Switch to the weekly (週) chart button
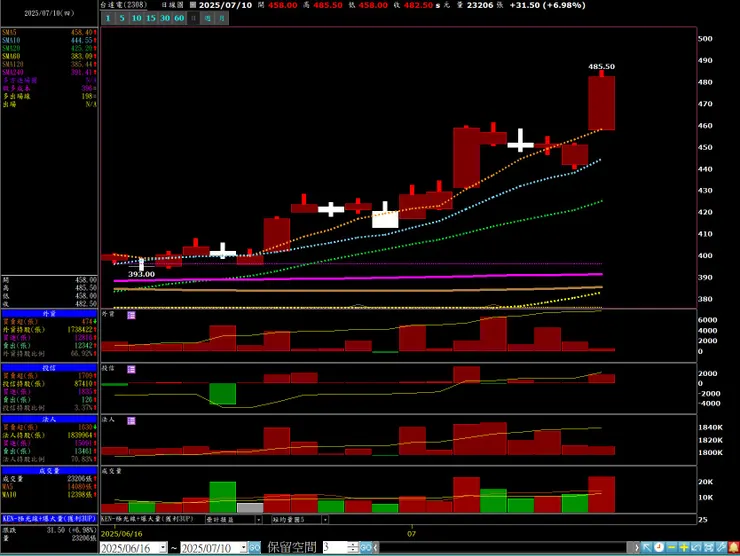The image size is (740, 556). [208, 18]
